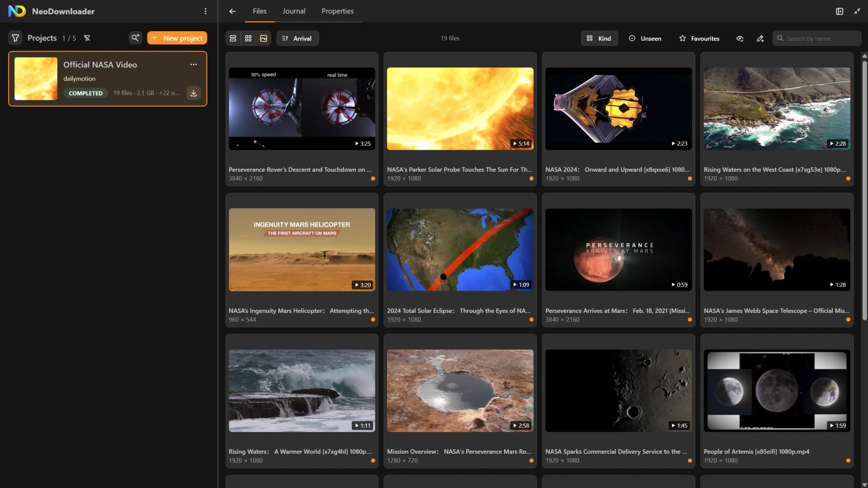Image resolution: width=868 pixels, height=488 pixels.
Task: Open Rising Waters on the West Coast thumbnail
Action: point(777,109)
